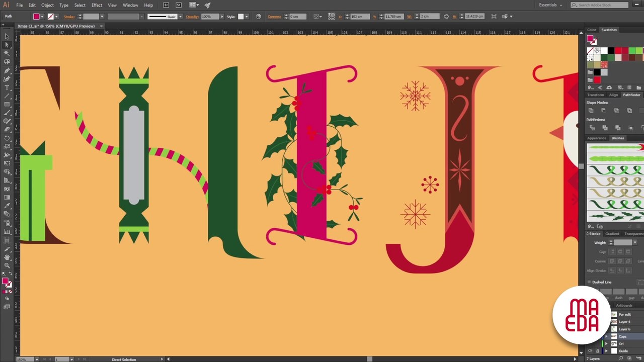Image resolution: width=644 pixels, height=362 pixels.
Task: Select the For edit layer
Action: pos(624,314)
